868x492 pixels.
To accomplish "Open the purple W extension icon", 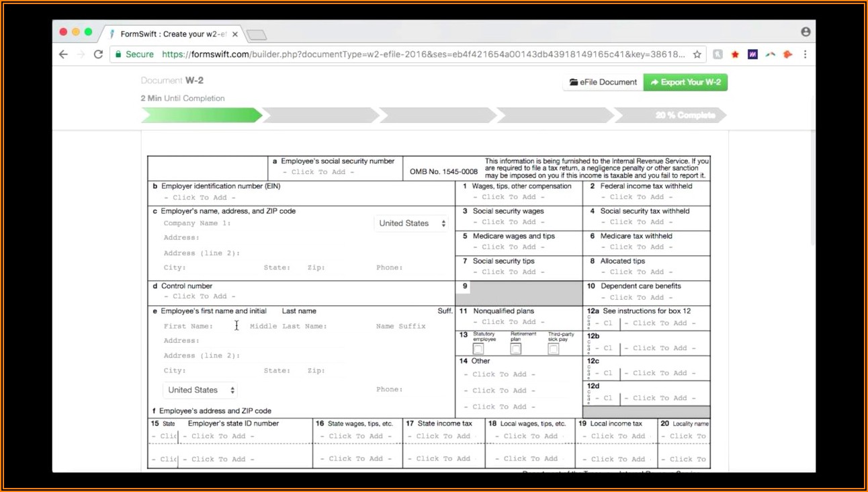I will [x=752, y=54].
